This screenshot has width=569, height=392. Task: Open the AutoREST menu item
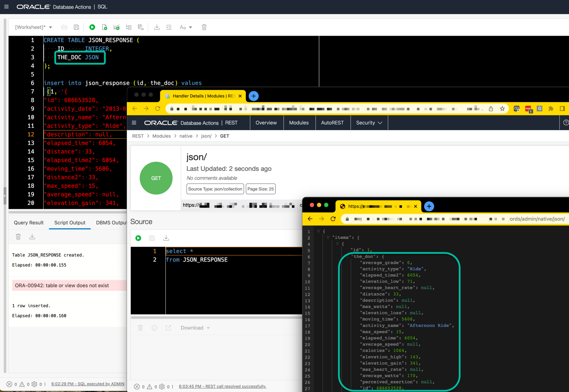pyautogui.click(x=332, y=123)
